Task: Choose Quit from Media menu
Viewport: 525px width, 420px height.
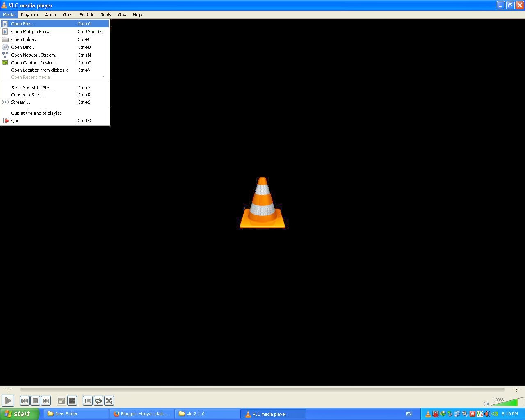Action: (55, 121)
